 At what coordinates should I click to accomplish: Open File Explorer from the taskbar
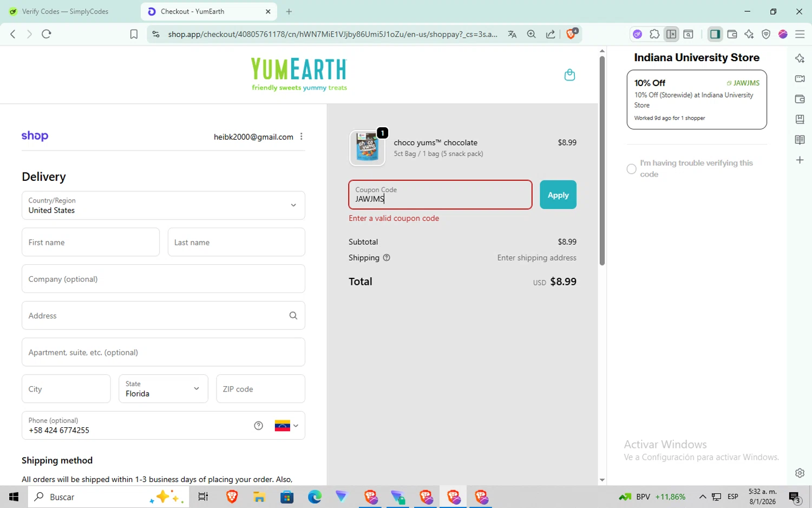[x=259, y=497]
